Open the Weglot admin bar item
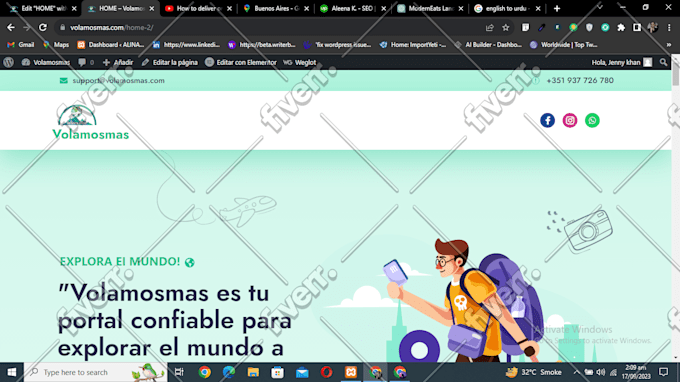 pyautogui.click(x=300, y=62)
